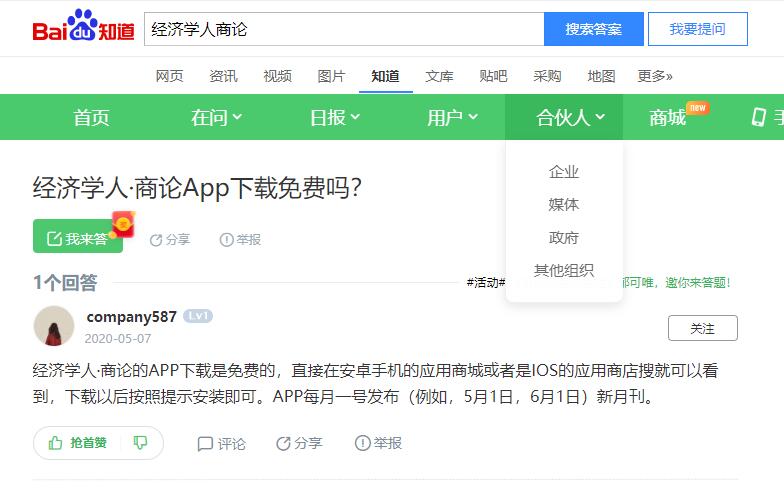Click the Baidu Zhidao logo
Viewport: 784px width, 503px height.
pos(83,28)
